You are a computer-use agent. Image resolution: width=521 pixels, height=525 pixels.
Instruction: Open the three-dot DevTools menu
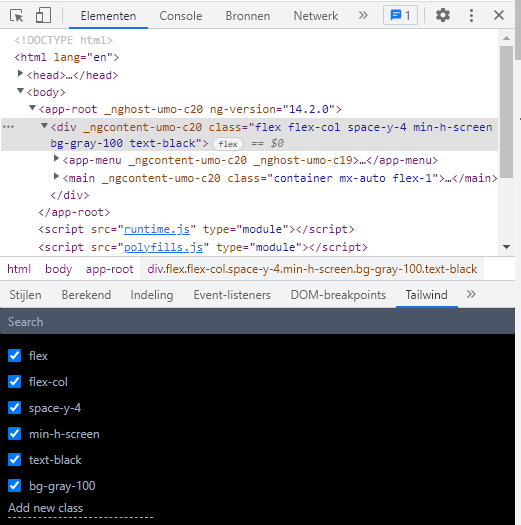tap(471, 15)
